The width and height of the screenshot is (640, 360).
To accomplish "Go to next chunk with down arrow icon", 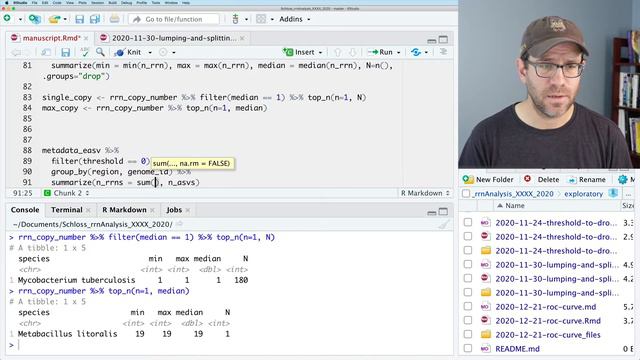I will click(x=353, y=52).
